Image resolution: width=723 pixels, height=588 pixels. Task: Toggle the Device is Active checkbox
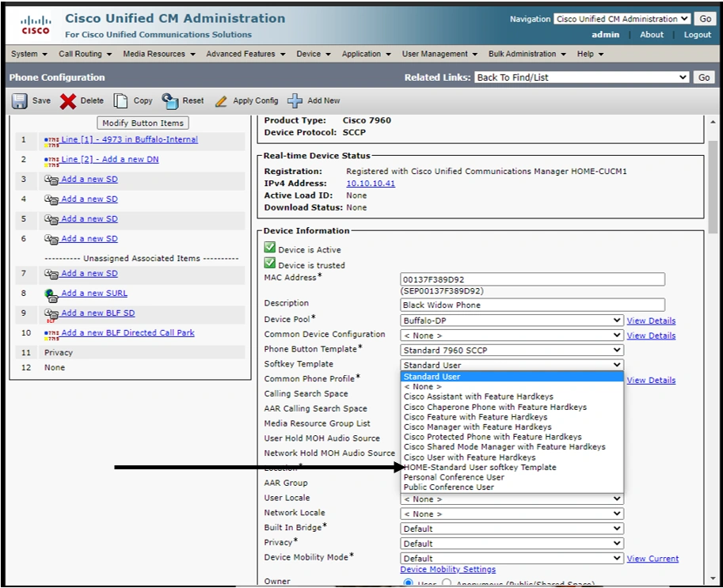click(270, 248)
